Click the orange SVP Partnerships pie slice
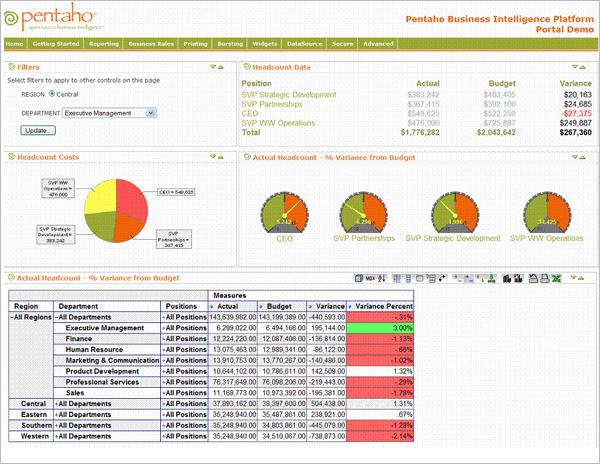600x465 pixels. [x=128, y=227]
